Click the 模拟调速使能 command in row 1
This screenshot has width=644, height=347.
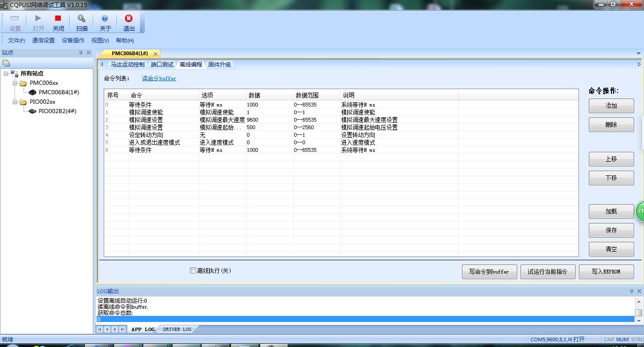146,112
